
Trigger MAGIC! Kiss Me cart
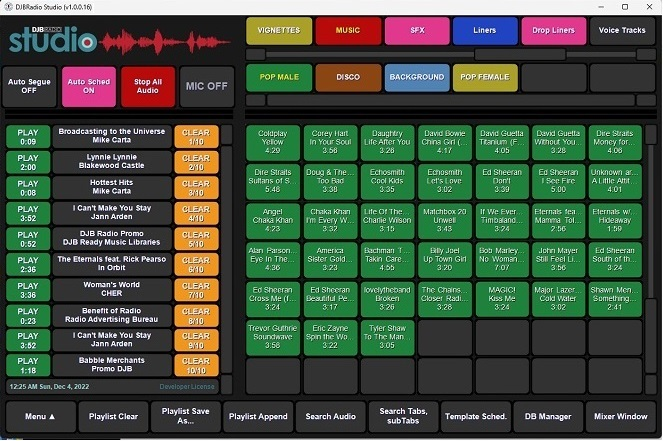(x=502, y=299)
